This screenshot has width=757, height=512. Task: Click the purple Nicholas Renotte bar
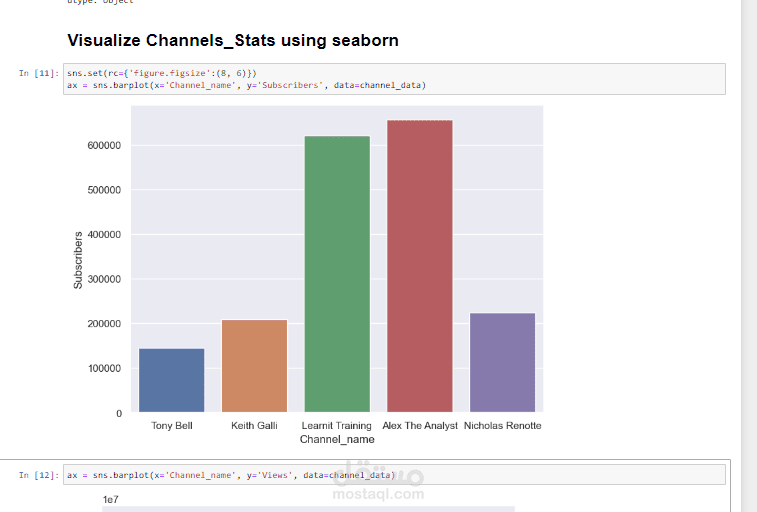(502, 362)
